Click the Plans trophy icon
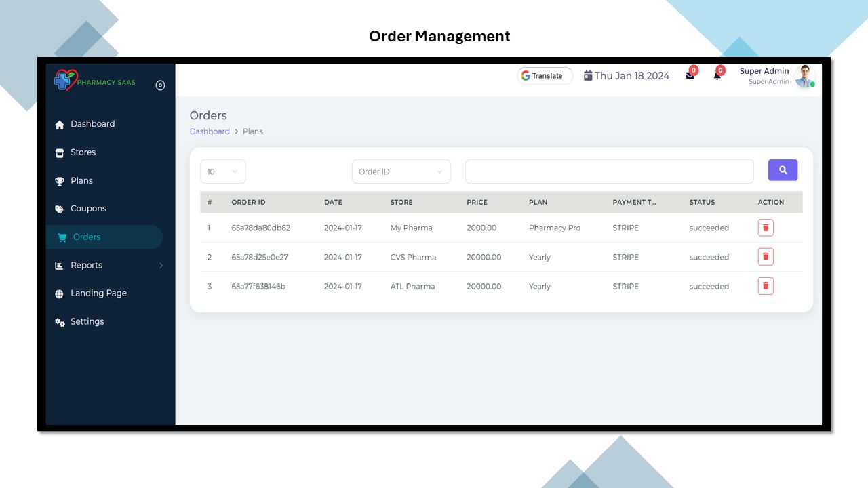Viewport: 868px width, 488px height. click(x=60, y=182)
